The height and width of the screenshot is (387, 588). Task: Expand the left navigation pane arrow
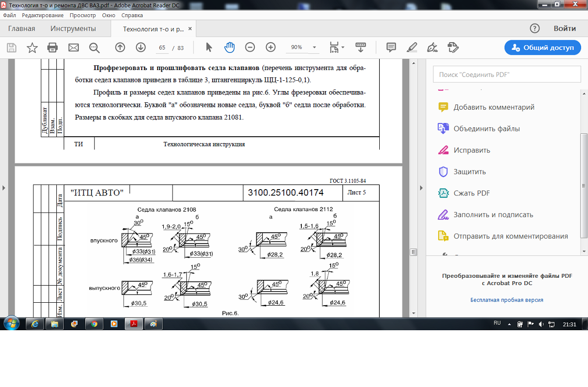tap(4, 188)
